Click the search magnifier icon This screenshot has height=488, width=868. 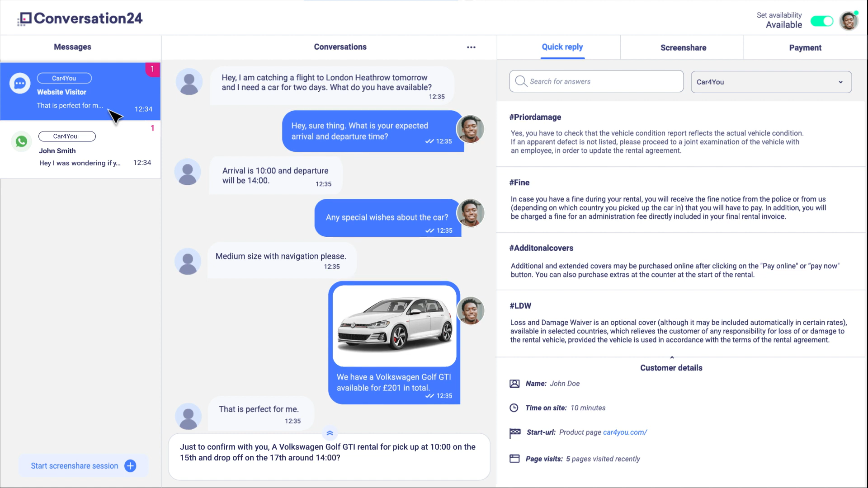(521, 81)
